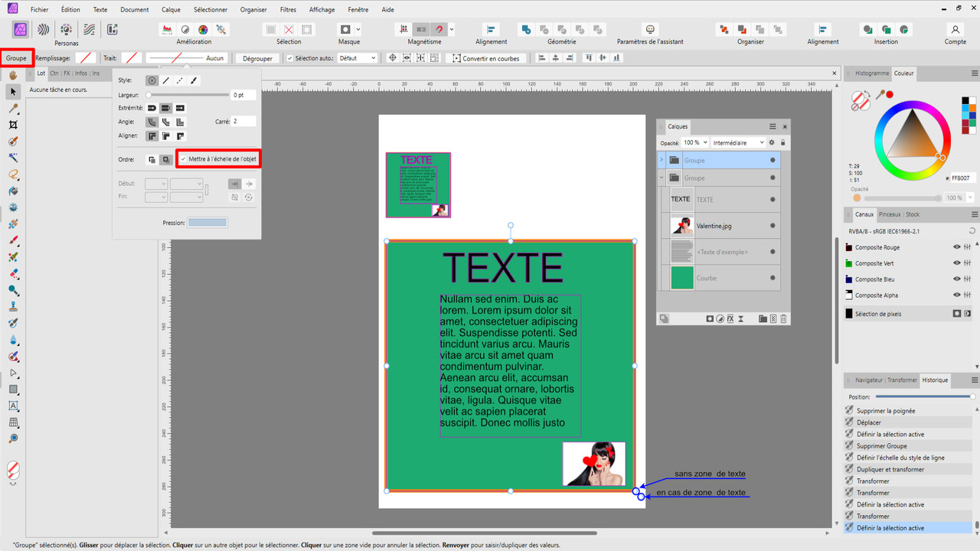Toggle the Sélection auto checkbox
This screenshot has height=551, width=980.
point(290,58)
